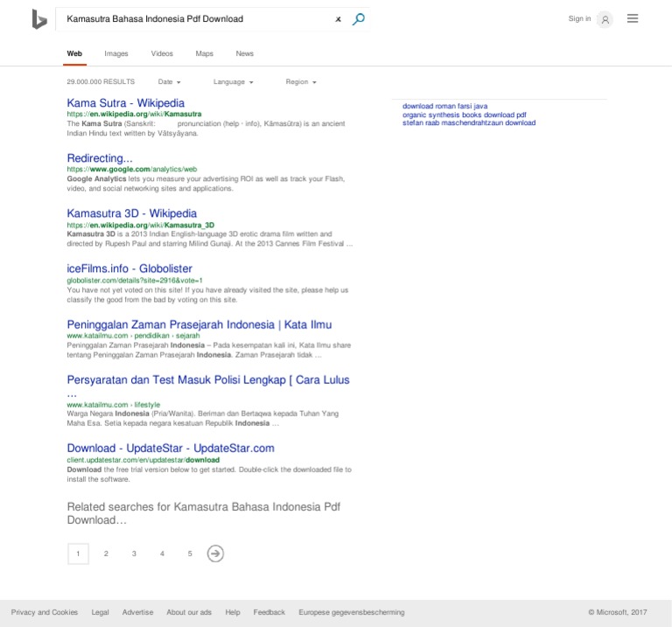Click the google.com/analytics/web URL
672x627 pixels.
click(x=132, y=169)
